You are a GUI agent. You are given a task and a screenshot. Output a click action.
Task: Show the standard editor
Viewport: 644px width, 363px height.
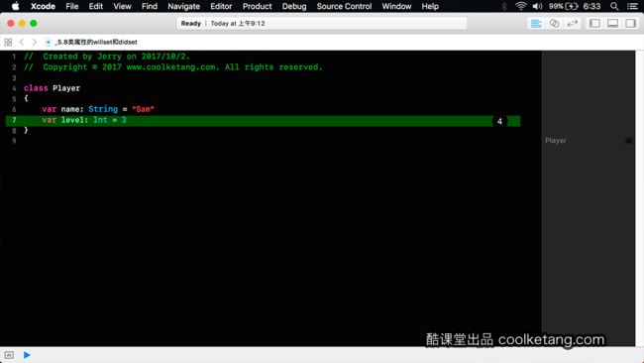coord(536,24)
